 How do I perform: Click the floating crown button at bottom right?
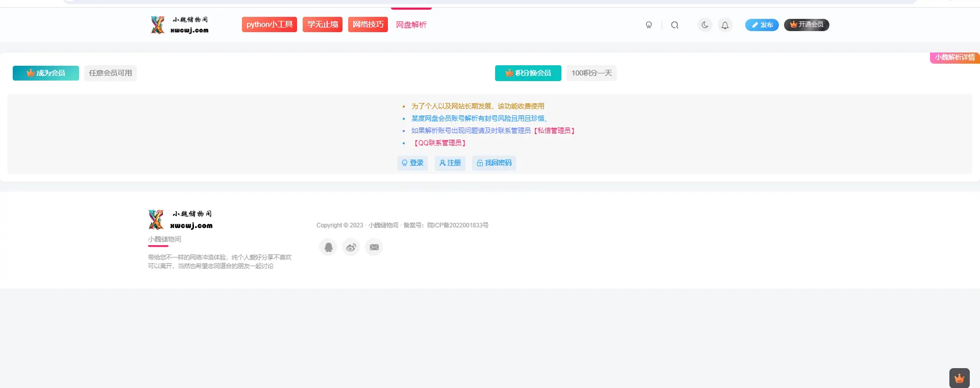click(960, 378)
